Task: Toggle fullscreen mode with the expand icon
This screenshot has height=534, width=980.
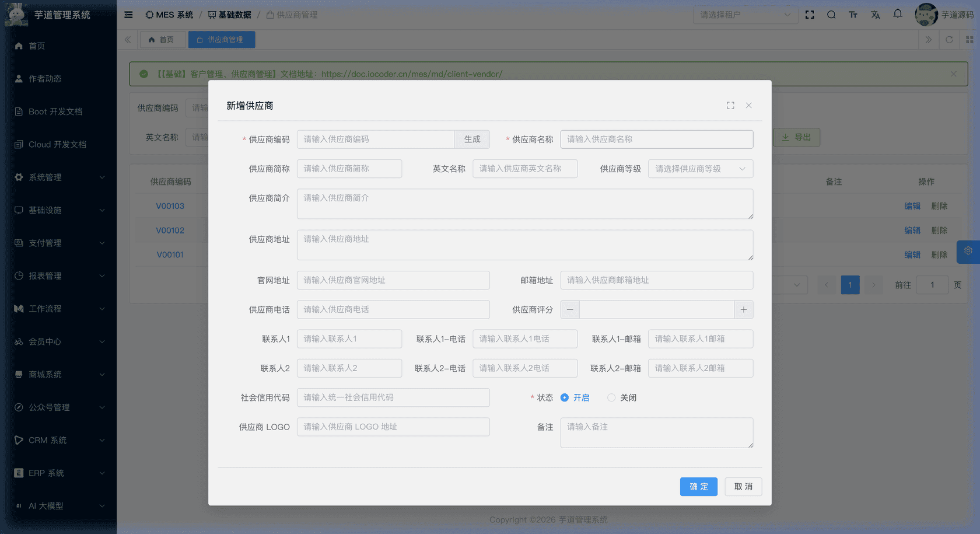Action: point(810,15)
